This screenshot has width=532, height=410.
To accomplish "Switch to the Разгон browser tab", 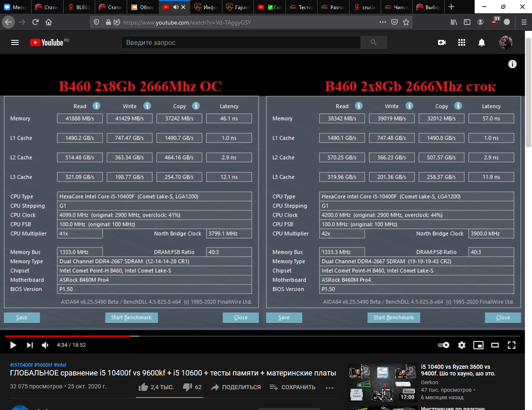I will [333, 7].
